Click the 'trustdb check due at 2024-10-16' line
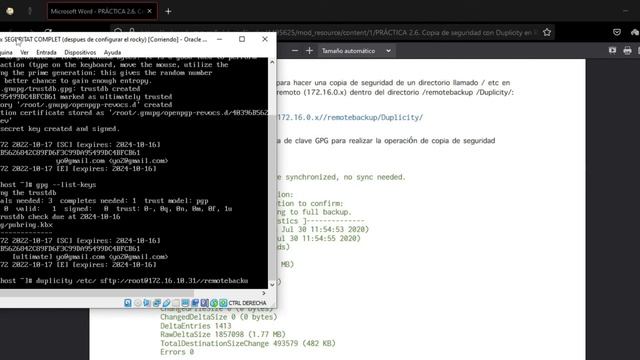This screenshot has height=360, width=640. (x=60, y=217)
